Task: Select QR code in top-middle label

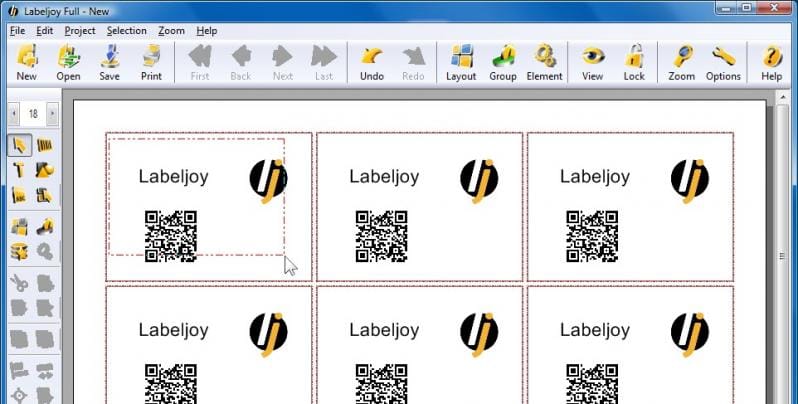Action: pos(382,236)
